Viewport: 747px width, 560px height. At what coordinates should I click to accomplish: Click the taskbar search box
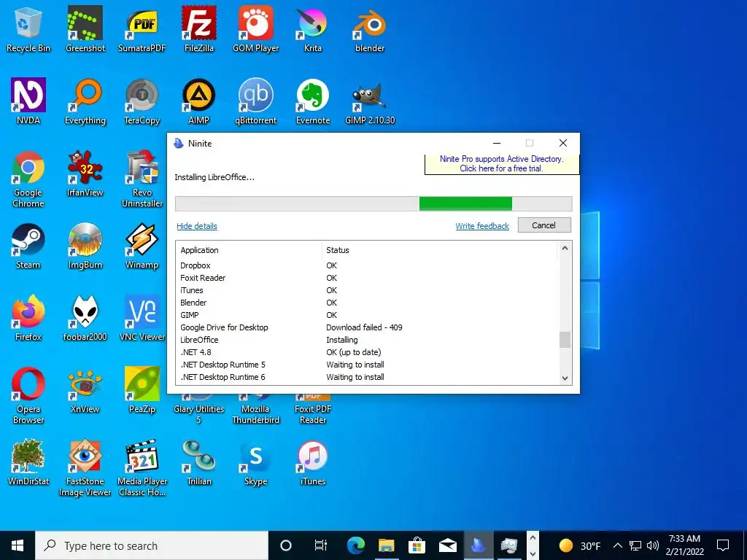152,545
